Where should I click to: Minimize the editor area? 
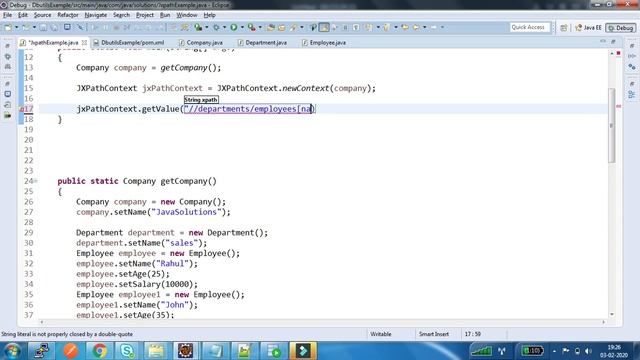coord(603,42)
